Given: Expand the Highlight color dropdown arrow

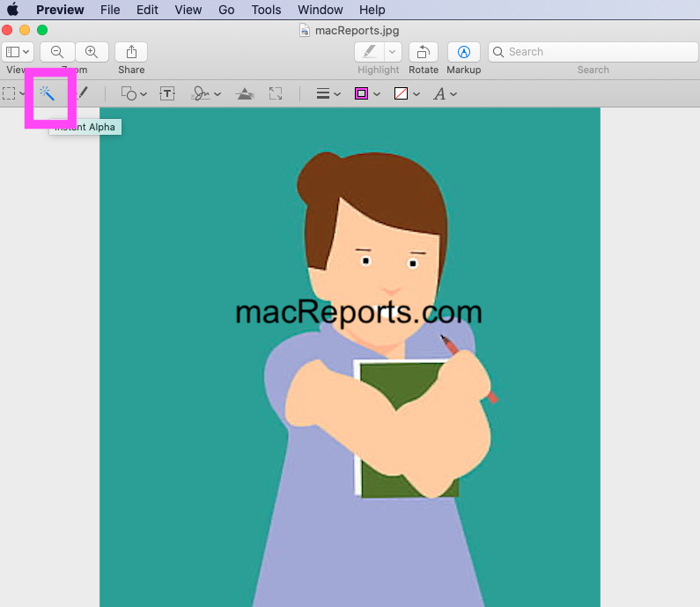Looking at the screenshot, I should pyautogui.click(x=393, y=52).
